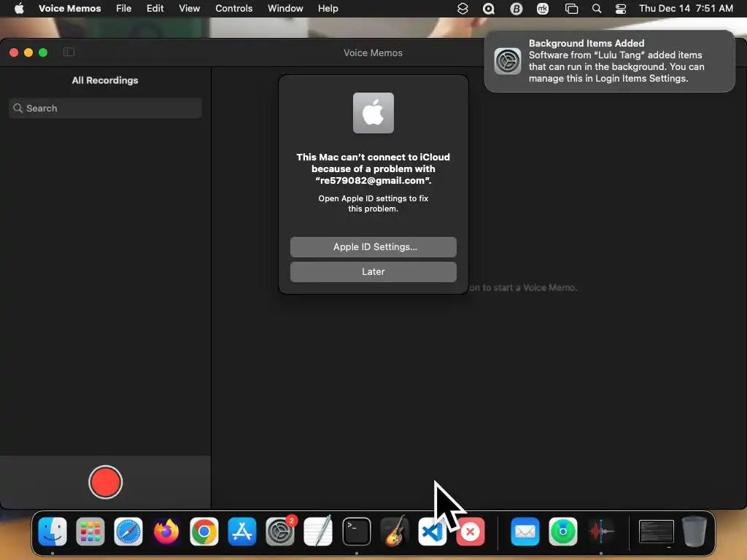Image resolution: width=747 pixels, height=560 pixels.
Task: Open the overlapping windows menu bar icon
Action: (570, 9)
